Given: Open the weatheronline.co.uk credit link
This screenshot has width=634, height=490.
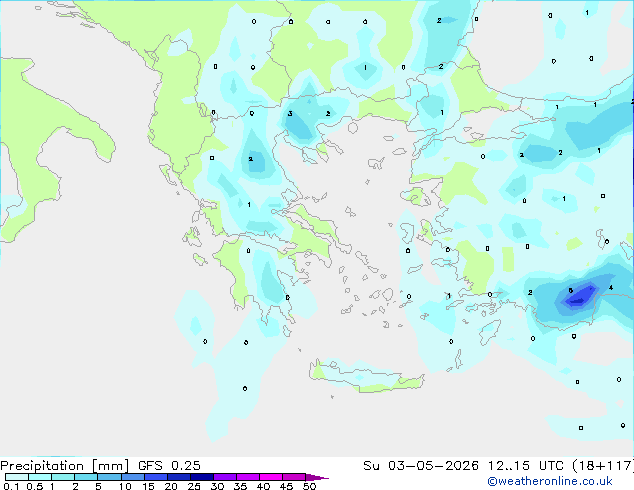Looking at the screenshot, I should click(550, 481).
